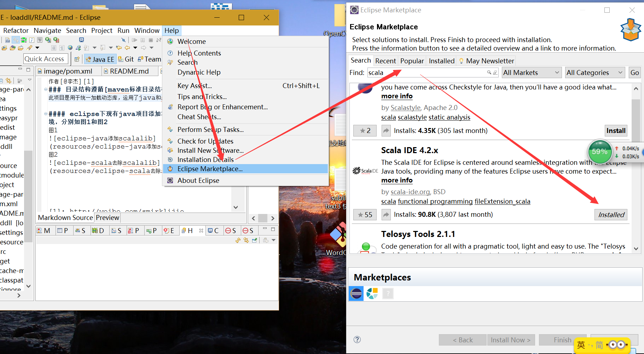Click the globe web browser toolbar icon
Viewport: 644px width, 354px height.
tap(70, 48)
